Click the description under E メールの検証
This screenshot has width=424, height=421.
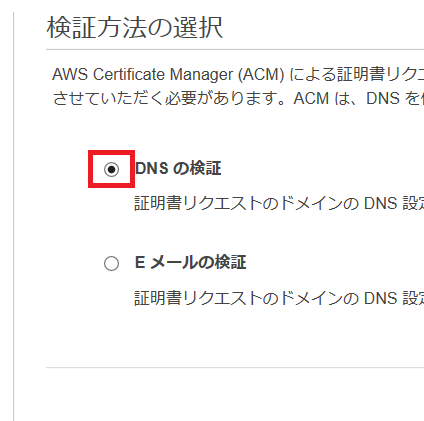click(x=279, y=298)
